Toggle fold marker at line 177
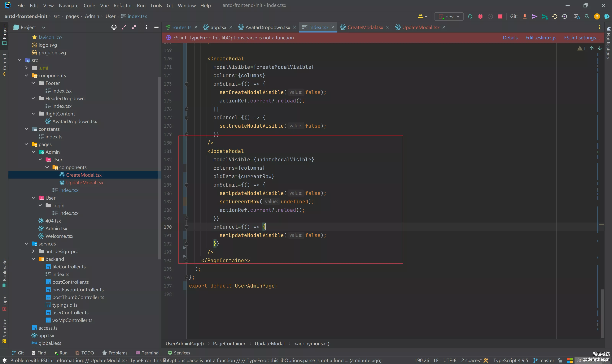This screenshot has height=364, width=612. [186, 118]
